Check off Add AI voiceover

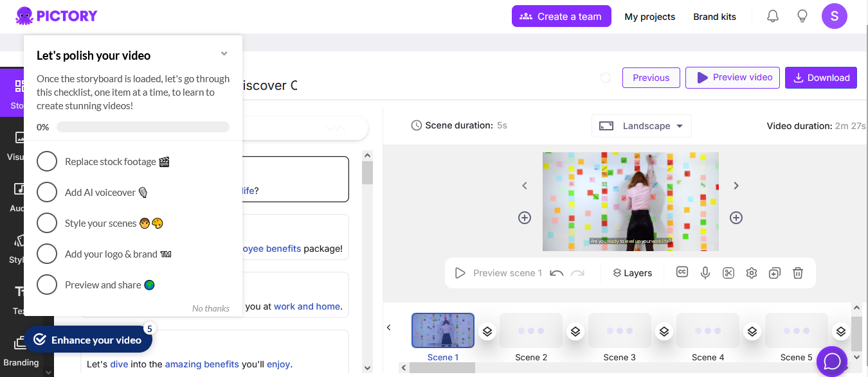click(47, 192)
